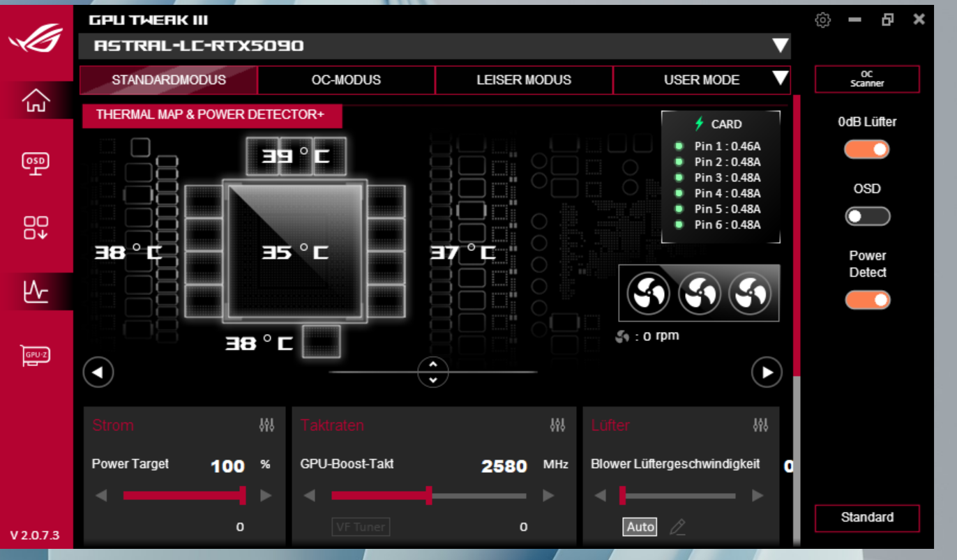Toggle the Power Detect switch
The width and height of the screenshot is (957, 560).
(x=868, y=300)
